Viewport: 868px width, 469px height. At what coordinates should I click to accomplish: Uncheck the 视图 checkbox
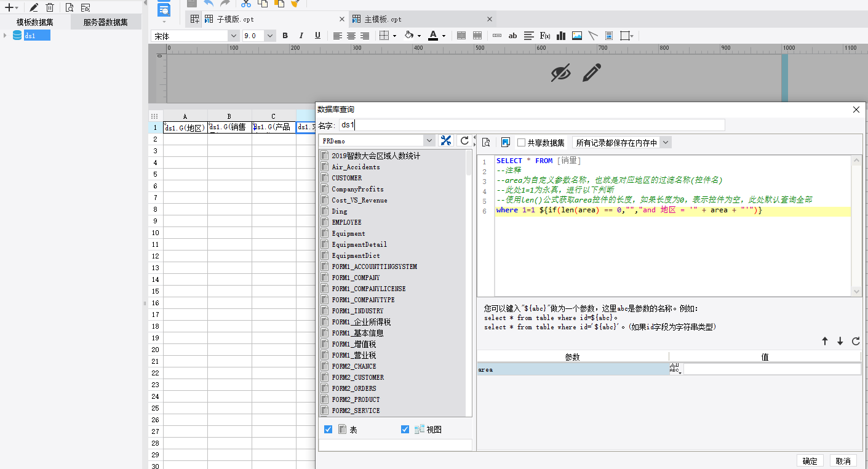tap(405, 430)
